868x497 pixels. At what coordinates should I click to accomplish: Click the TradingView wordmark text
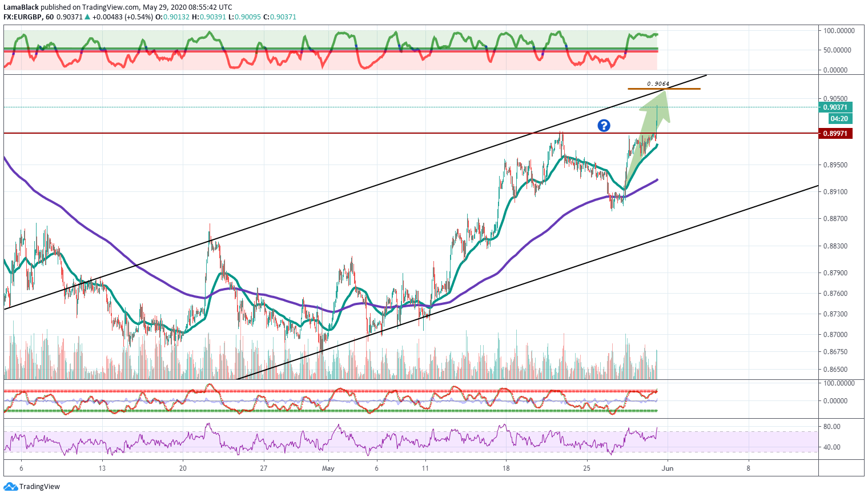39,487
